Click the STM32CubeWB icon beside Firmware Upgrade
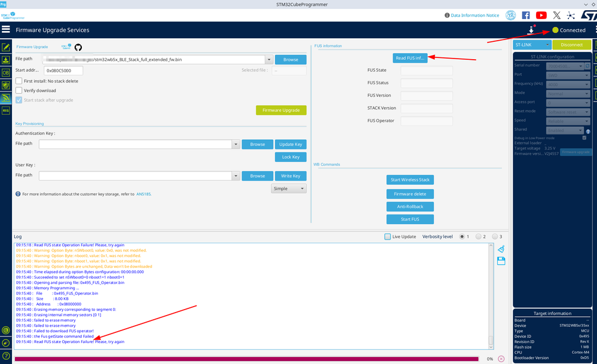The width and height of the screenshot is (597, 364). tap(66, 47)
